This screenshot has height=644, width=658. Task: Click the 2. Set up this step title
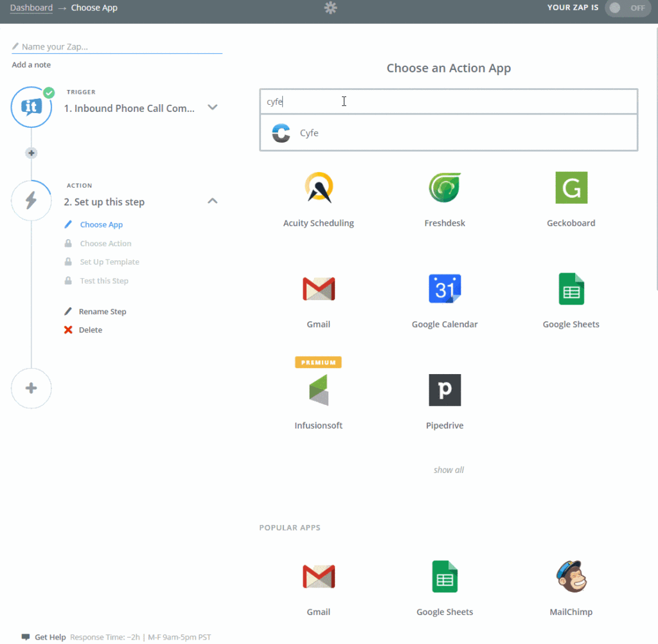click(104, 202)
